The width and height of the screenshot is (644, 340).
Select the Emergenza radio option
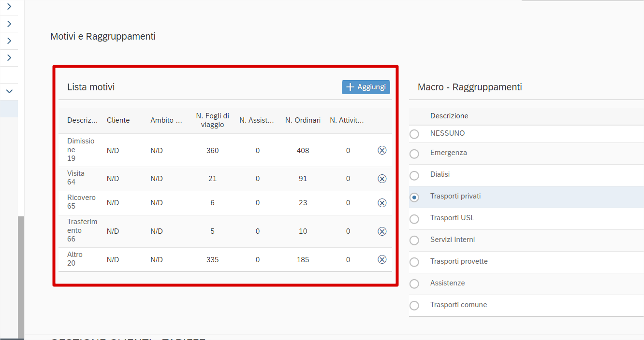click(414, 154)
